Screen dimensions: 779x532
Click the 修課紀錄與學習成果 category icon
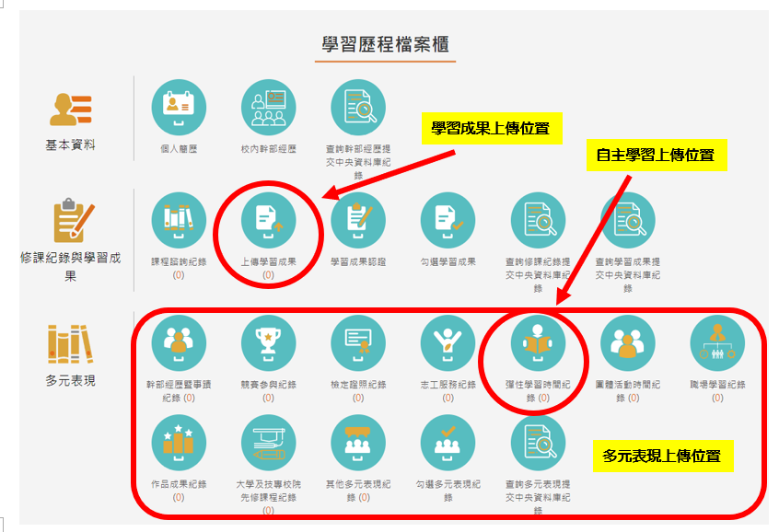click(x=73, y=220)
